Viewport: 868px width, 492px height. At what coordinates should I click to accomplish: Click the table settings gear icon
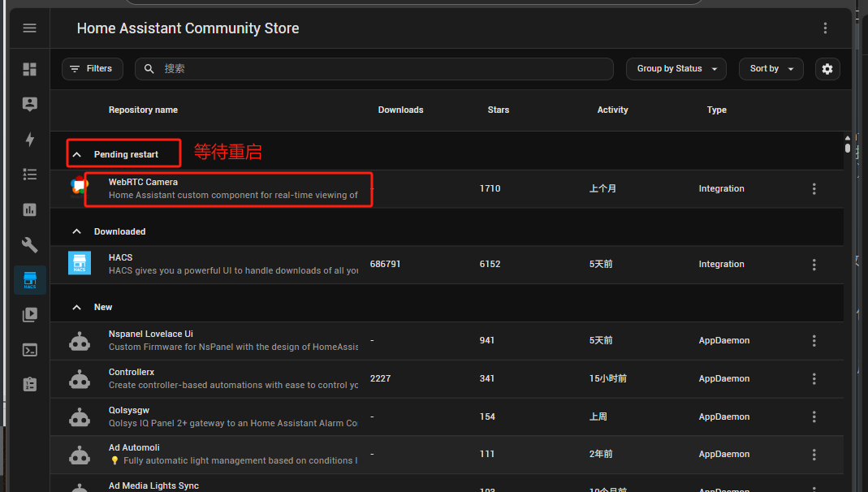point(827,69)
